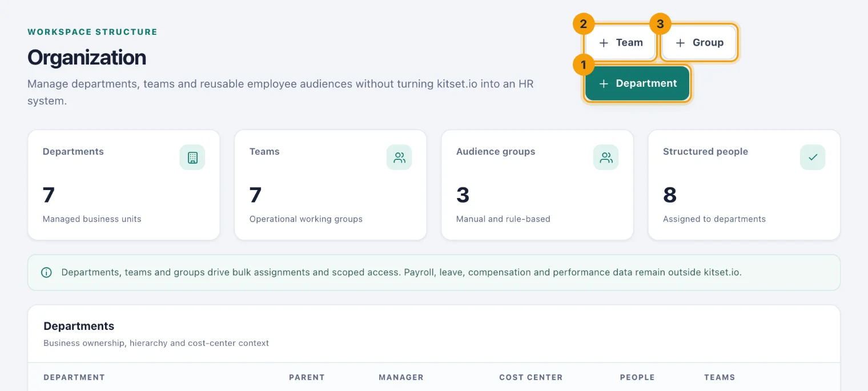868x391 pixels.
Task: Click the + Department button
Action: click(x=637, y=83)
